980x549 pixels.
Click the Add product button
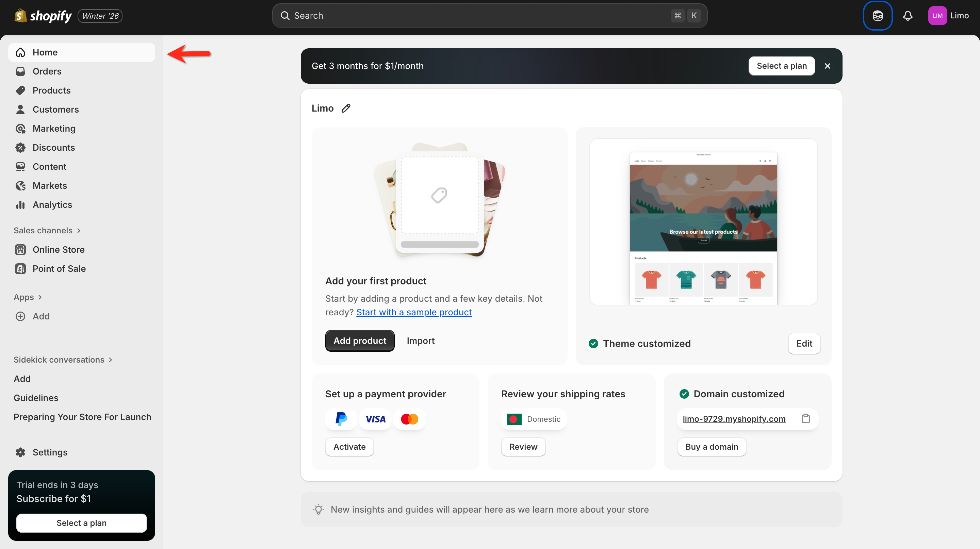pyautogui.click(x=360, y=340)
